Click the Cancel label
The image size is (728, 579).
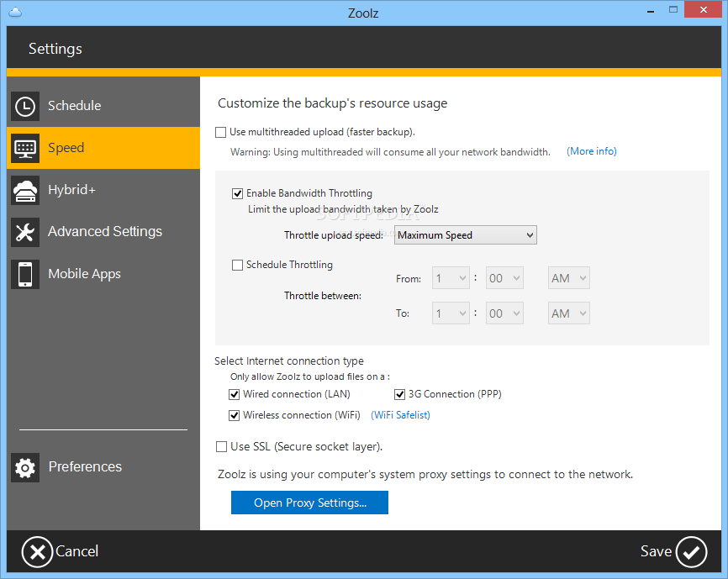click(x=77, y=551)
